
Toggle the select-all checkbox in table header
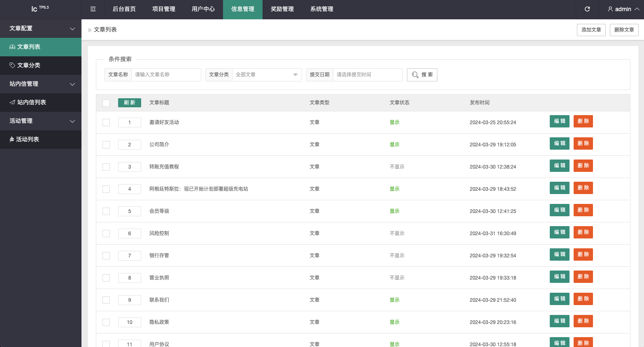106,103
